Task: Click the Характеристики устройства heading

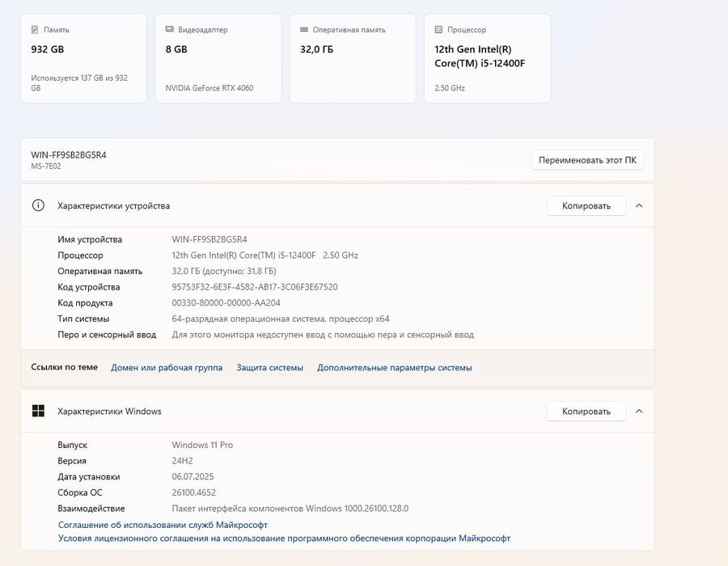Action: [x=113, y=205]
